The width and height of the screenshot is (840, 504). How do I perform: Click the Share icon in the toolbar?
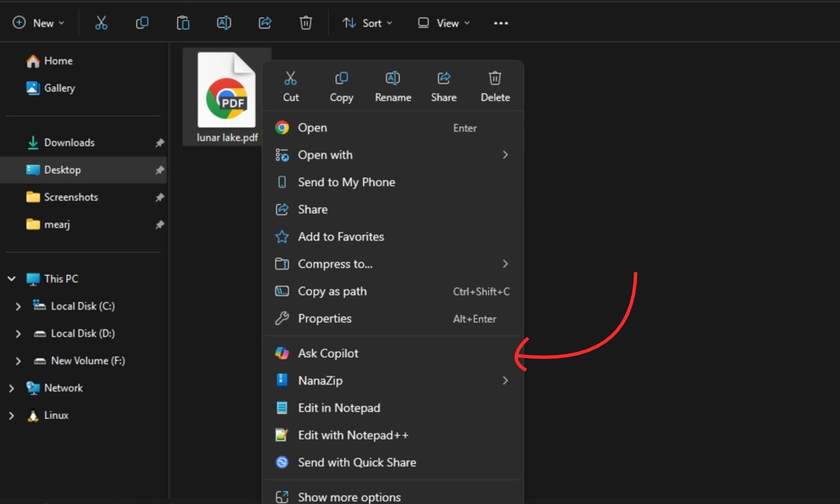point(264,22)
